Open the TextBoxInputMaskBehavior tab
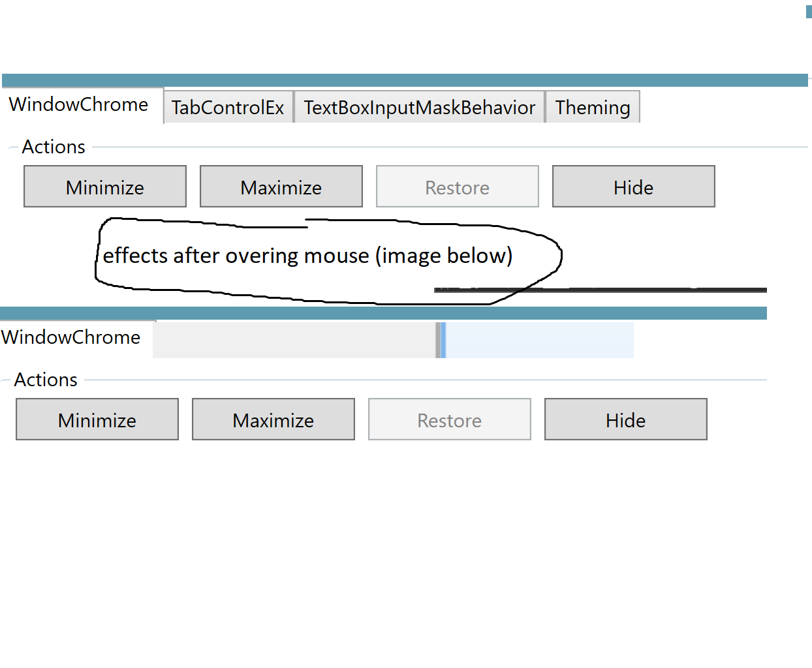The image size is (812, 668). click(419, 107)
